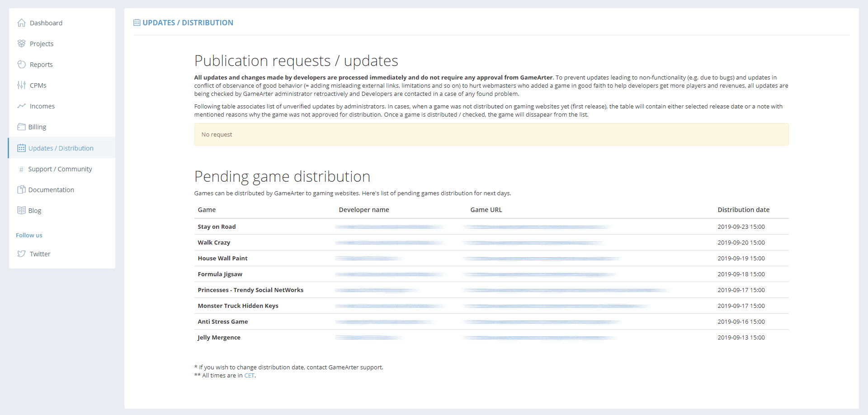
Task: Click developer name for Princesses - Trendy Social NetWorks
Action: [377, 290]
